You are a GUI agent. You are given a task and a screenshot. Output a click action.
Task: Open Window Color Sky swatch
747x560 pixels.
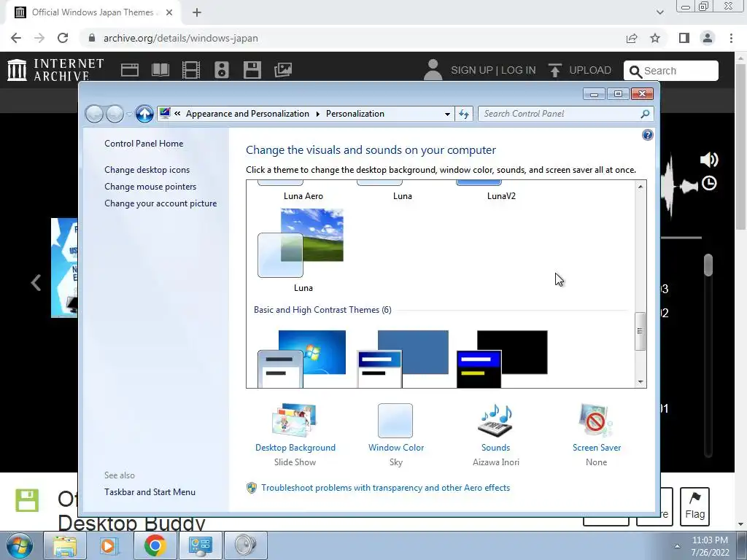click(x=395, y=421)
